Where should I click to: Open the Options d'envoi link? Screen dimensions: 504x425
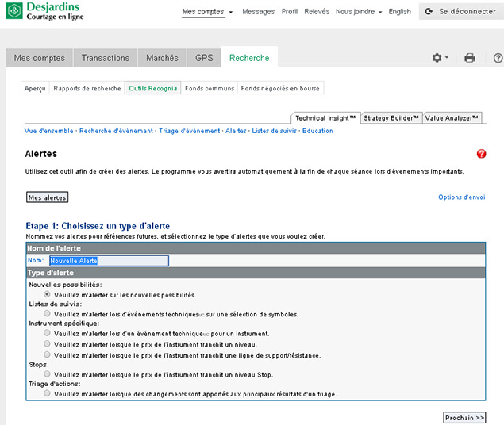point(462,197)
